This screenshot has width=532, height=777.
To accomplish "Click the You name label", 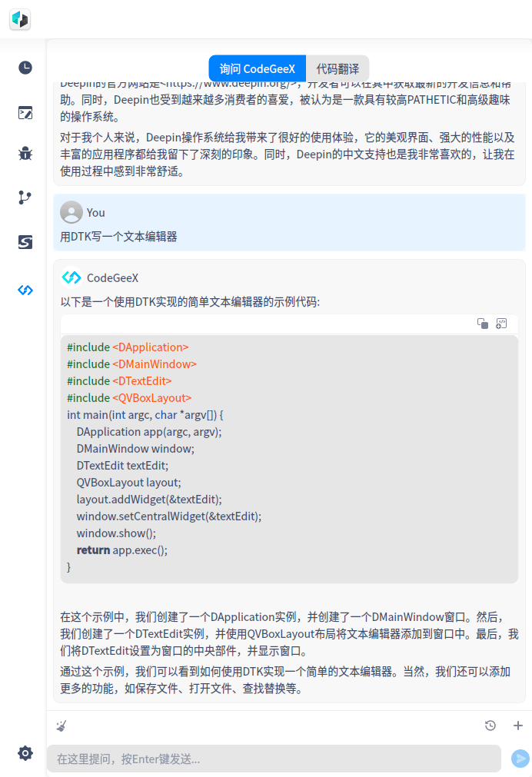I will coord(95,213).
